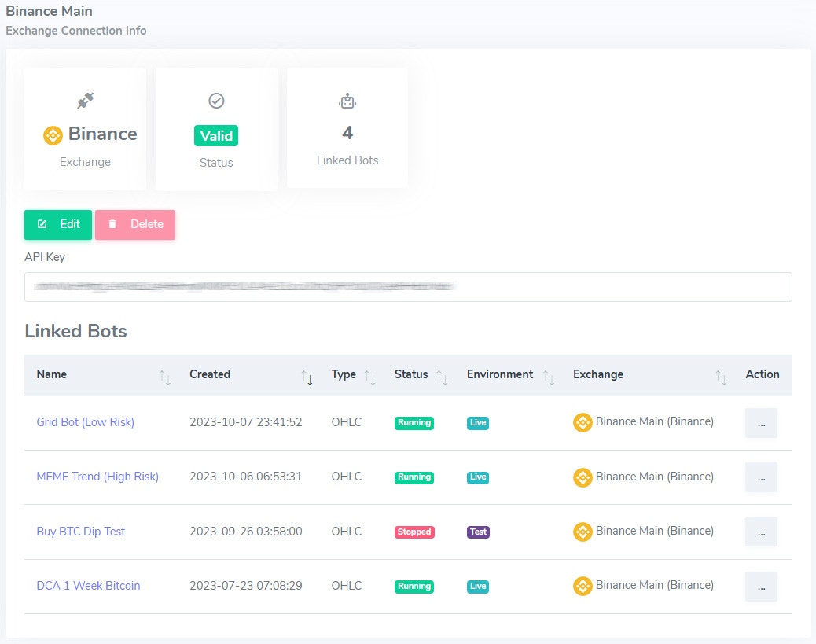The image size is (816, 644).
Task: Sort table by Created column arrows
Action: (x=307, y=377)
